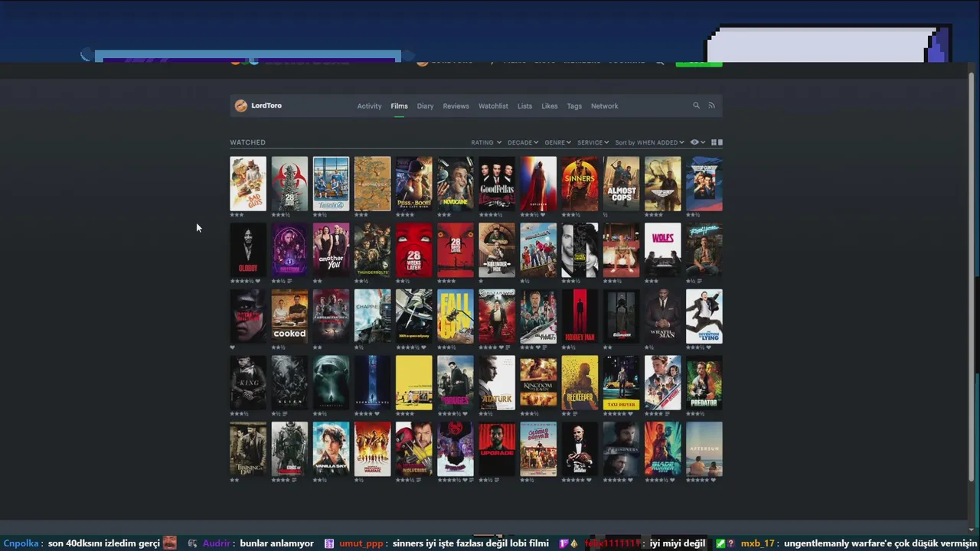Viewport: 980px width, 551px height.
Task: Open the Watchlist tab
Action: pos(493,106)
